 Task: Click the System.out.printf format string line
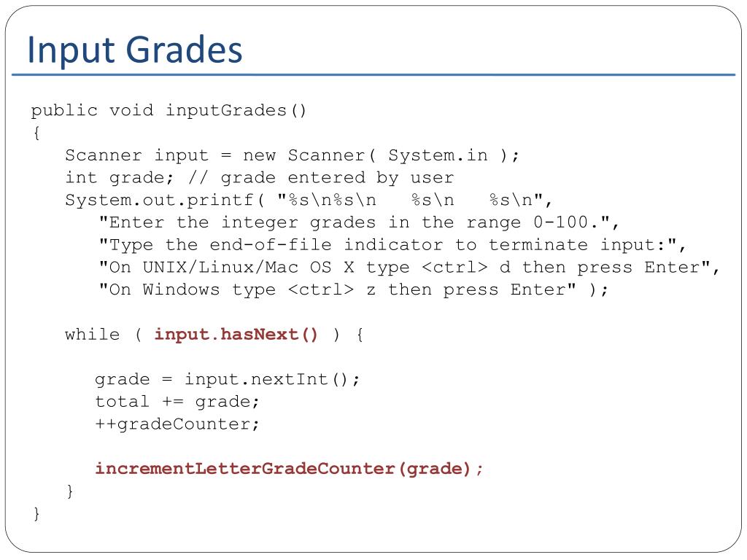pos(309,201)
